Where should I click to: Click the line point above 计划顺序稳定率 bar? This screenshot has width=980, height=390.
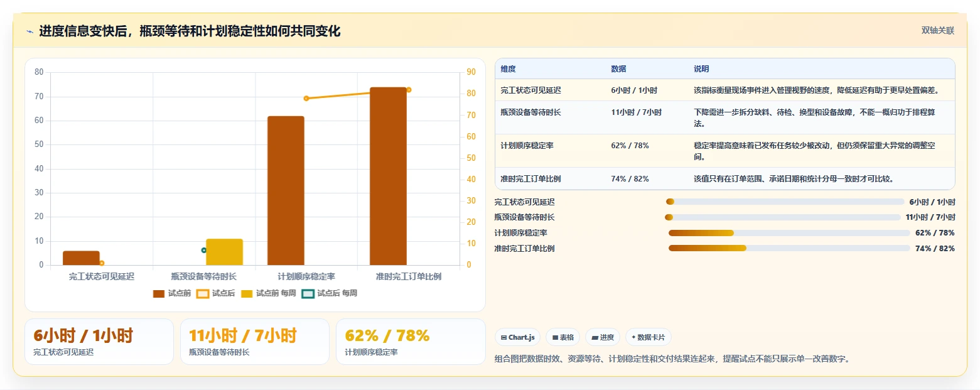pos(306,99)
